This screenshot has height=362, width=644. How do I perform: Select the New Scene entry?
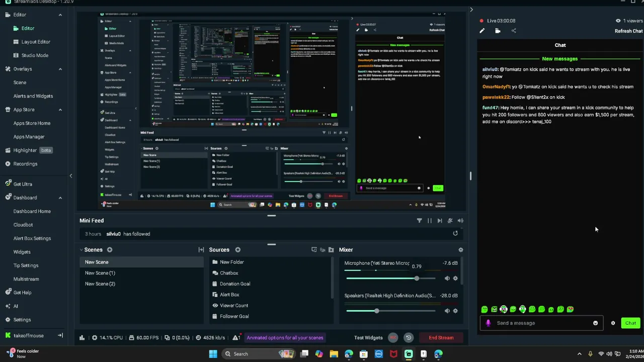pos(141,262)
